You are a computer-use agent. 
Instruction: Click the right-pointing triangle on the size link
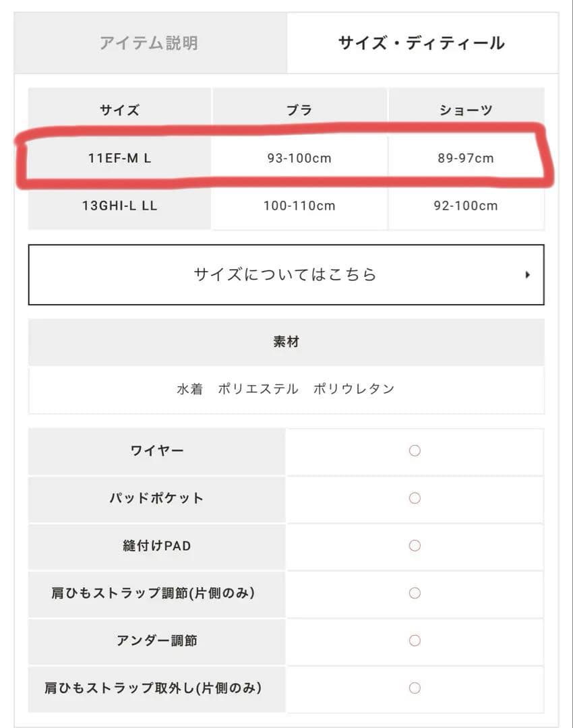point(529,274)
